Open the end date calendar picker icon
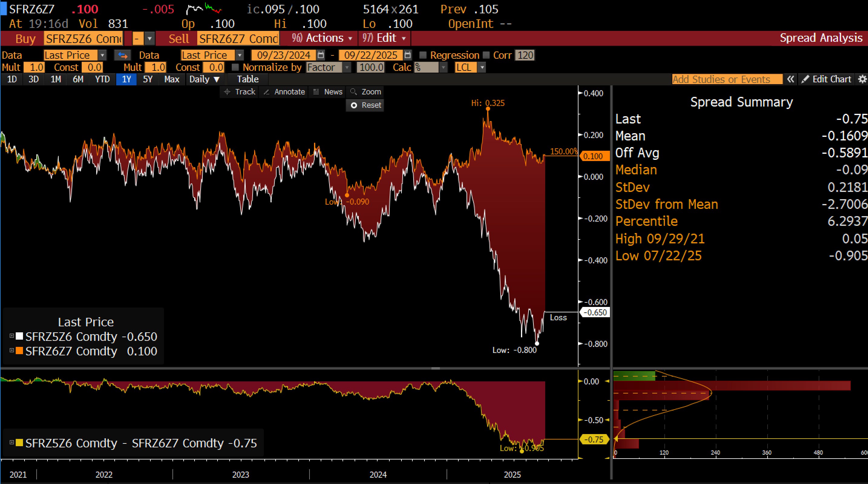Viewport: 868px width, 484px height. point(408,55)
